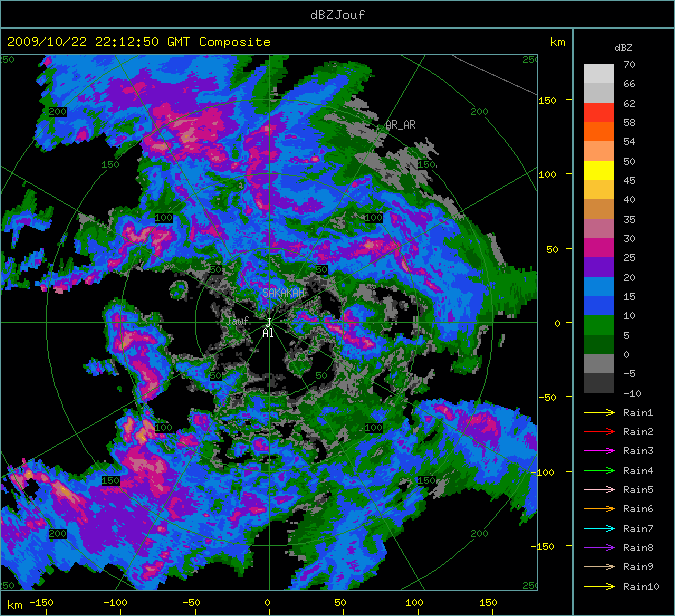Image resolution: width=675 pixels, height=616 pixels.
Task: Pick the light blue 15-20 dBZ swatch
Action: tap(599, 287)
